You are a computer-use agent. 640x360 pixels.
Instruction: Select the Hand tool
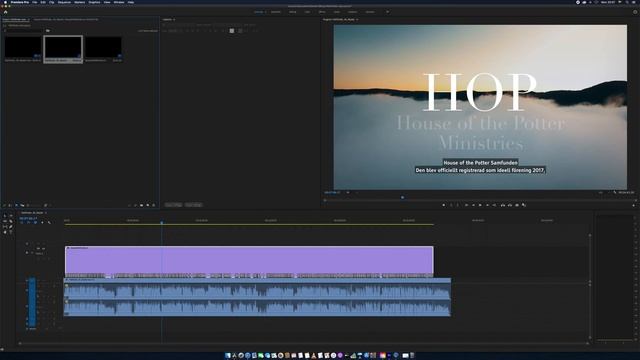tap(5, 232)
